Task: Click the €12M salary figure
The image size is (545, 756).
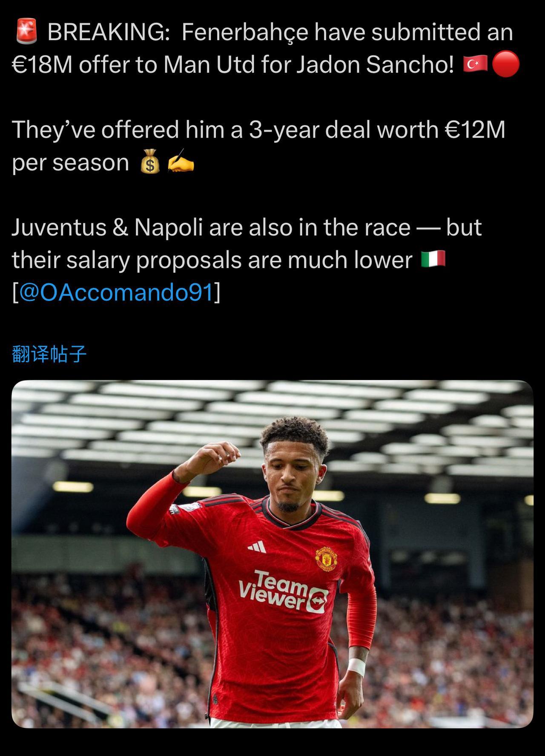Action: [475, 130]
